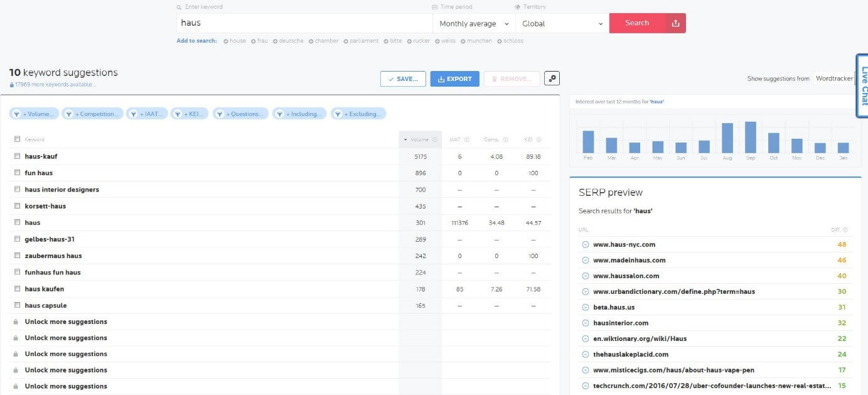Open the Global territory dropdown
868x395 pixels.
(x=562, y=23)
